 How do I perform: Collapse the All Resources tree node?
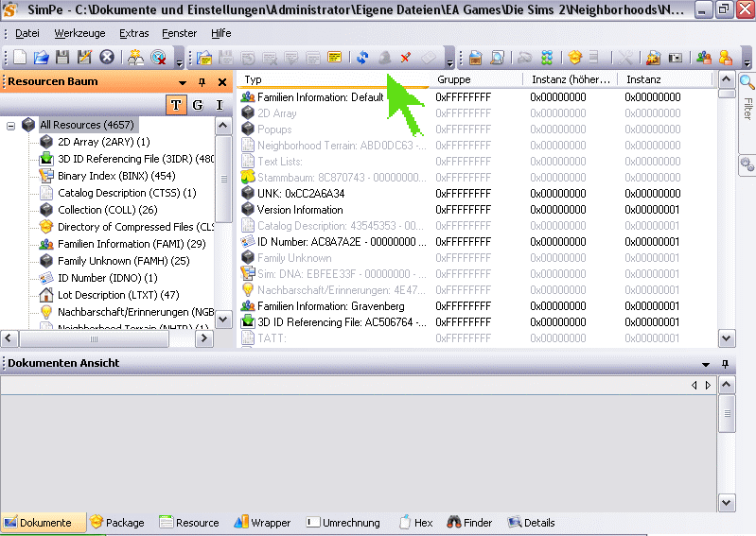pos(11,125)
